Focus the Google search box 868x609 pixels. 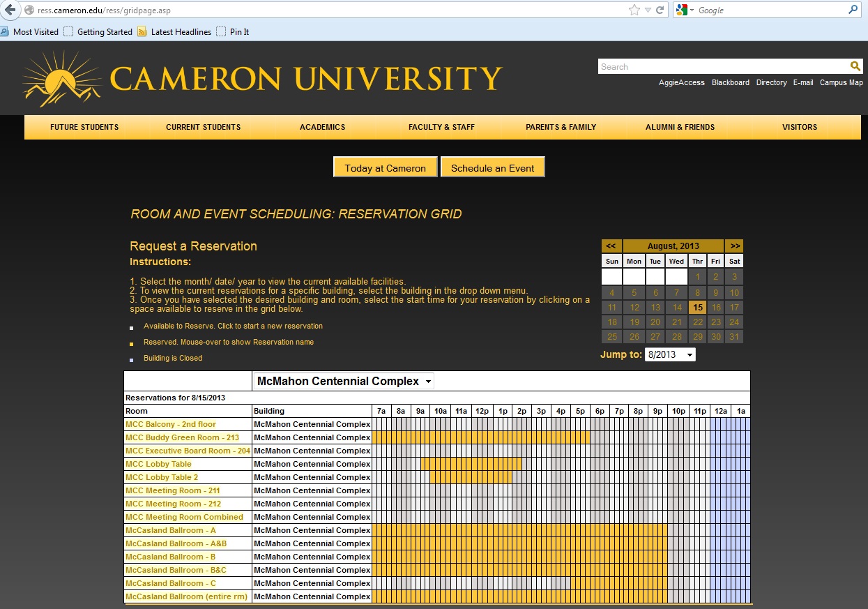point(770,10)
